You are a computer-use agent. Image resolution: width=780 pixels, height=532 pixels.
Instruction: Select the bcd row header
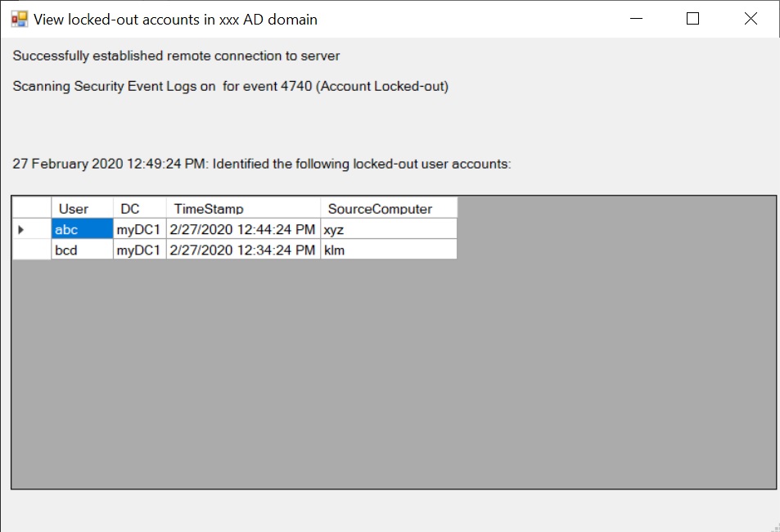click(x=31, y=250)
